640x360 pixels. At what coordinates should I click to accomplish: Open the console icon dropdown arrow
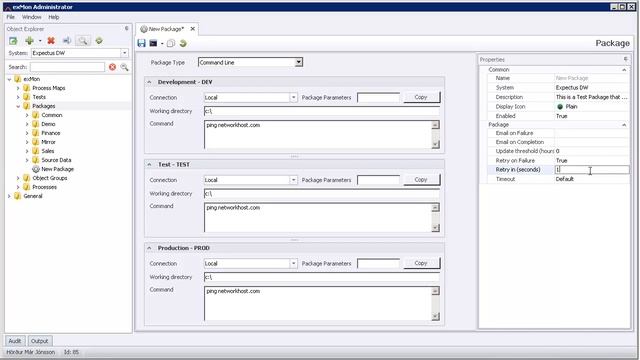tap(162, 43)
